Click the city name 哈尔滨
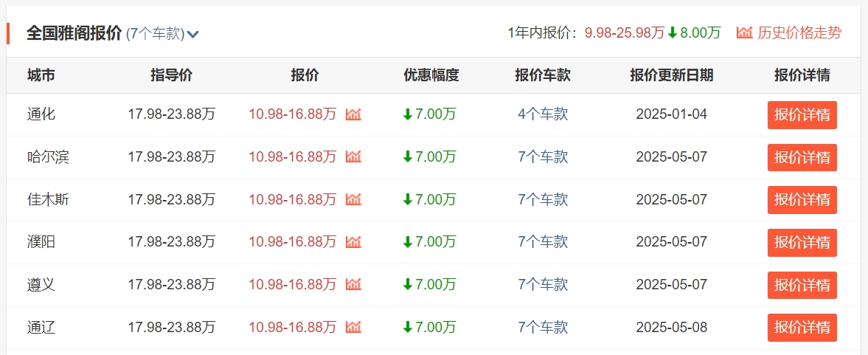This screenshot has width=868, height=355. (48, 157)
